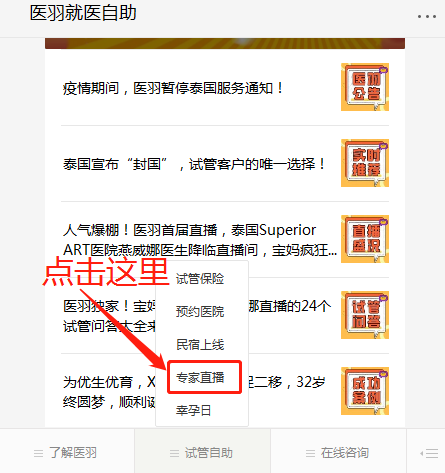The height and width of the screenshot is (473, 445).
Task: Select 幸孕日 from the popup menu
Action: [x=193, y=410]
